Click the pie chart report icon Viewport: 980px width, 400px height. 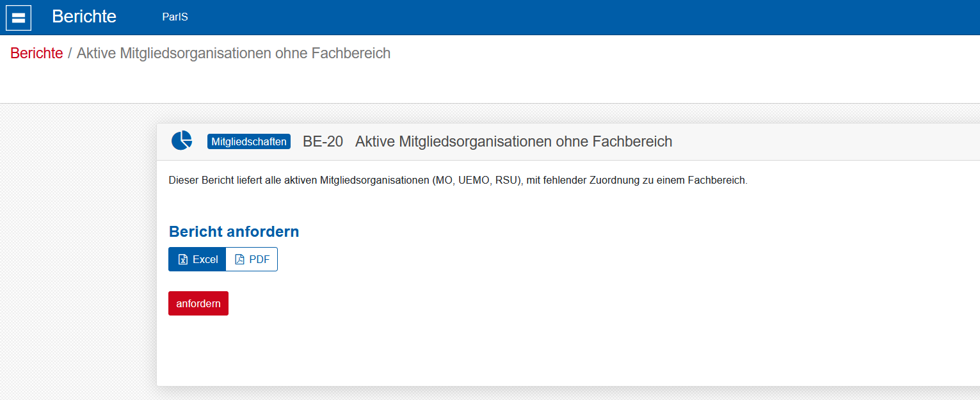pos(182,141)
